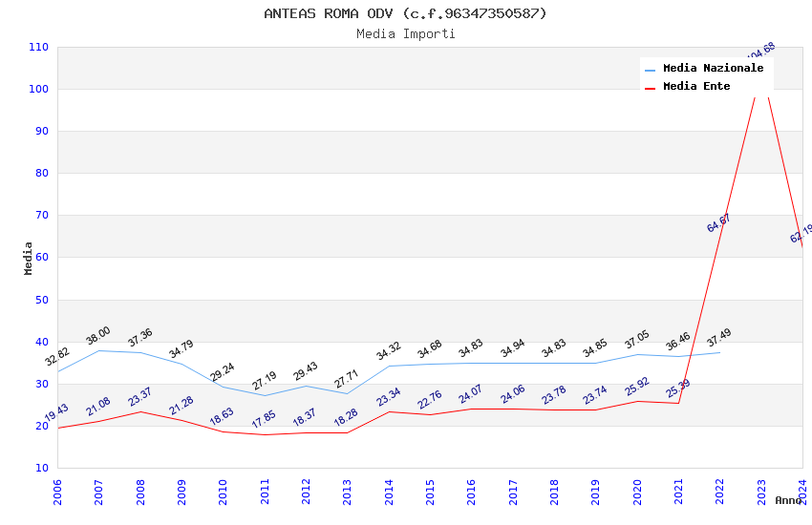
Task: Click the 50 y-axis tick
Action: coord(42,300)
